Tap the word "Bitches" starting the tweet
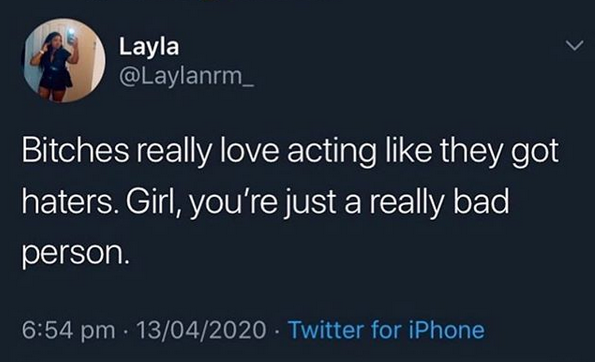 click(x=75, y=151)
